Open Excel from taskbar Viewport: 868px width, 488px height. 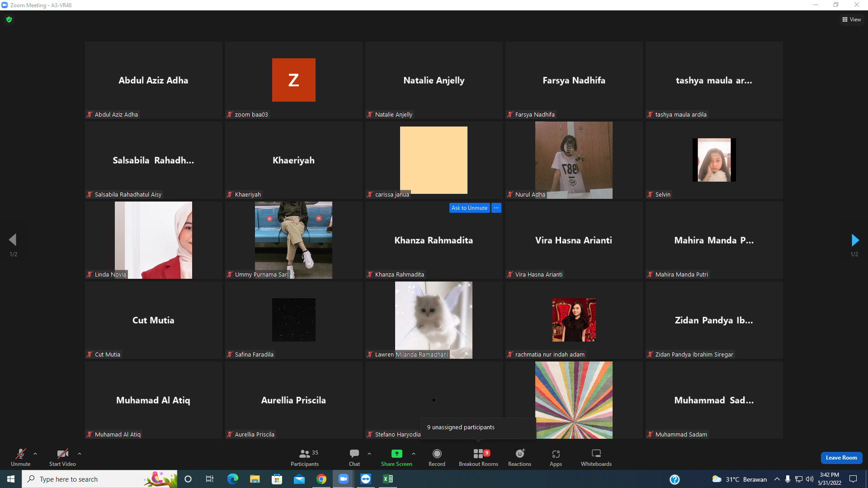click(x=388, y=479)
